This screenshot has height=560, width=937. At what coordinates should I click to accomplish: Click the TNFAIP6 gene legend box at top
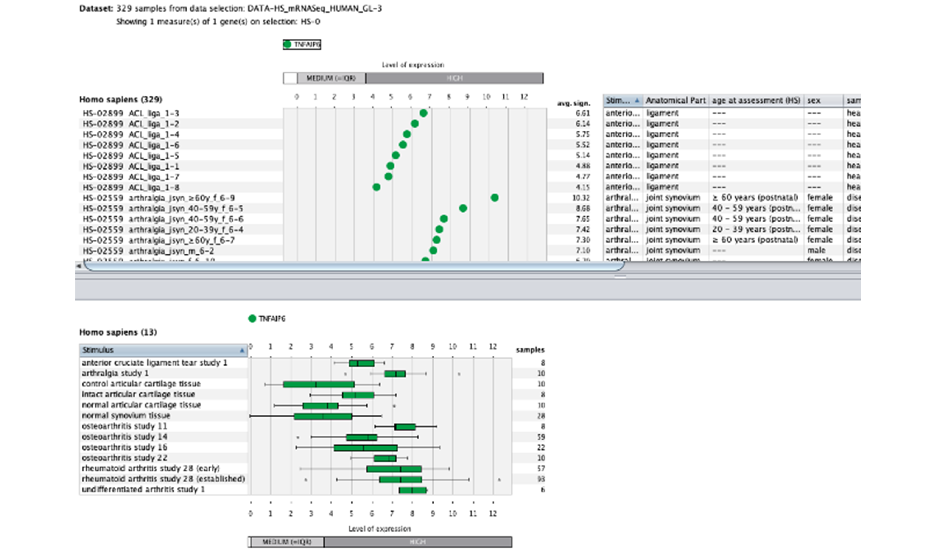point(302,45)
